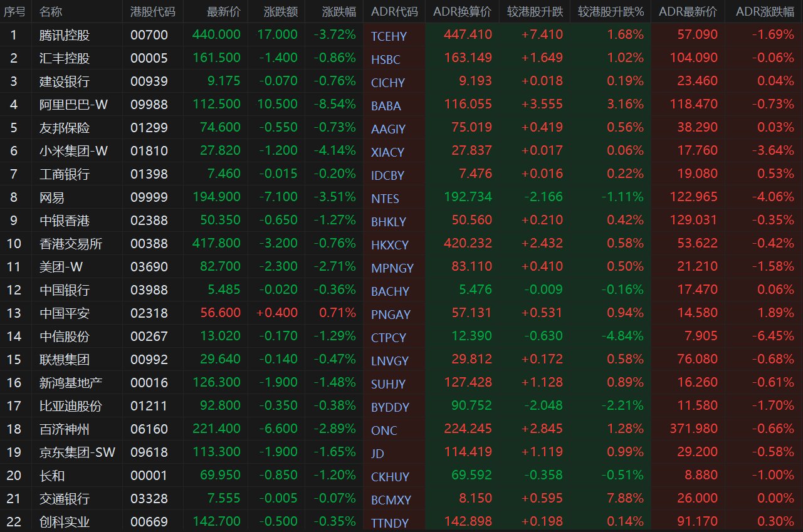Screen dimensions: 803x532
Task: Click the 阿里巴巴-W stock name
Action: pyautogui.click(x=73, y=105)
